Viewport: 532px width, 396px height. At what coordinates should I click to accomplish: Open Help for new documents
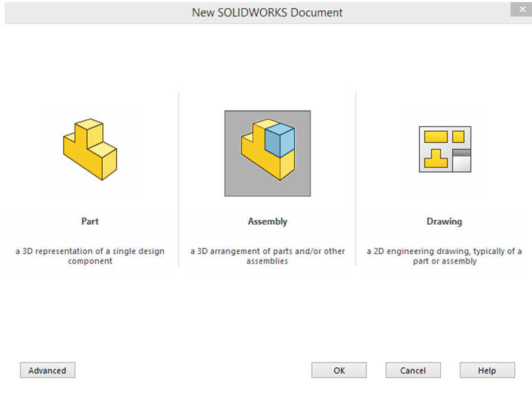click(x=487, y=371)
